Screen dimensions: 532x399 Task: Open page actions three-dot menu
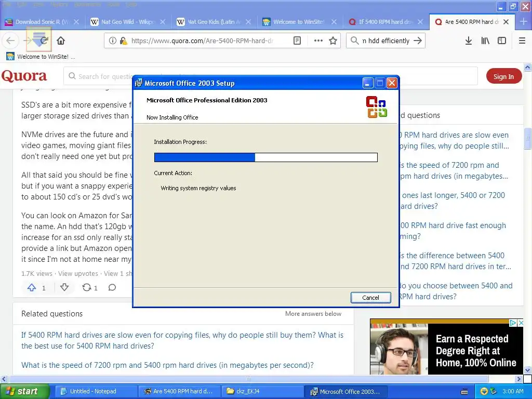pyautogui.click(x=318, y=41)
